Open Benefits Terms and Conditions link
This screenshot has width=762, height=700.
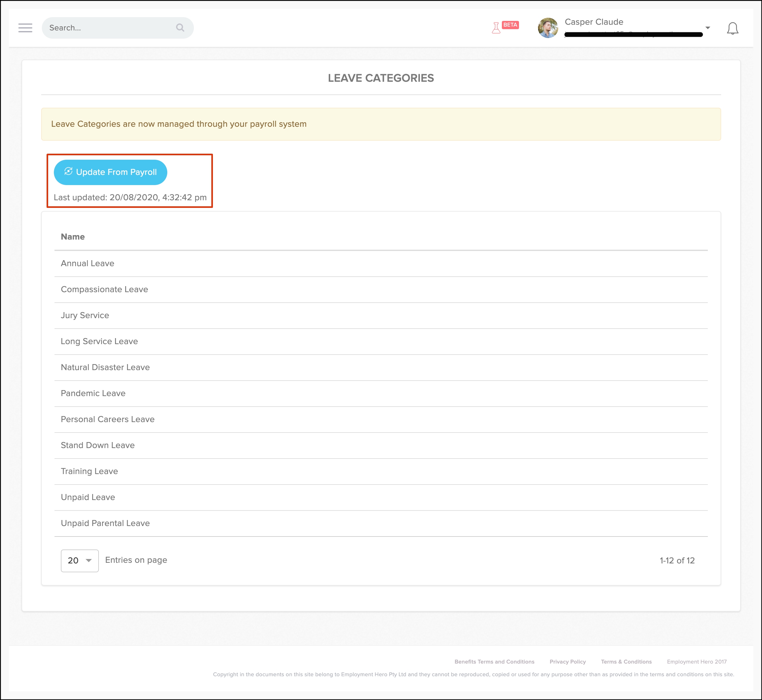pyautogui.click(x=494, y=662)
